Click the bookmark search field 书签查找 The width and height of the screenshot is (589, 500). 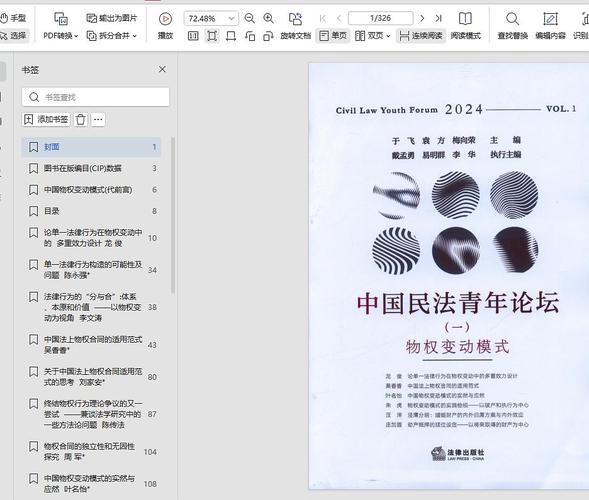pyautogui.click(x=96, y=97)
